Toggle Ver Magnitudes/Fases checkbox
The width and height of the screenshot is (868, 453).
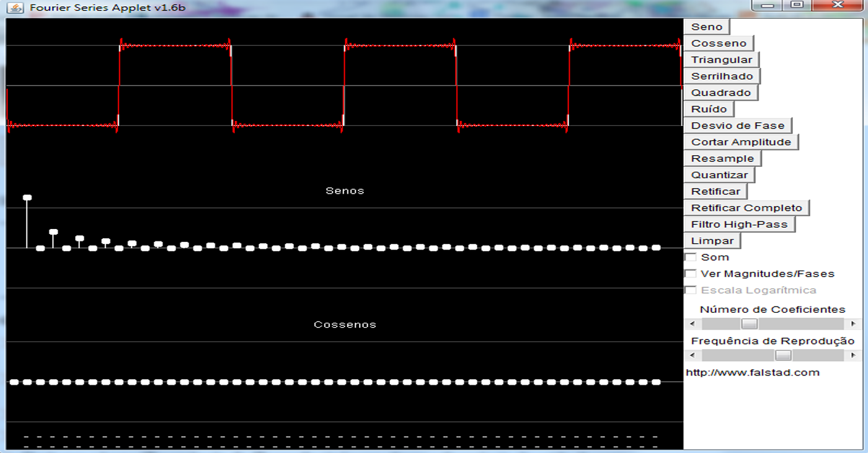point(690,274)
